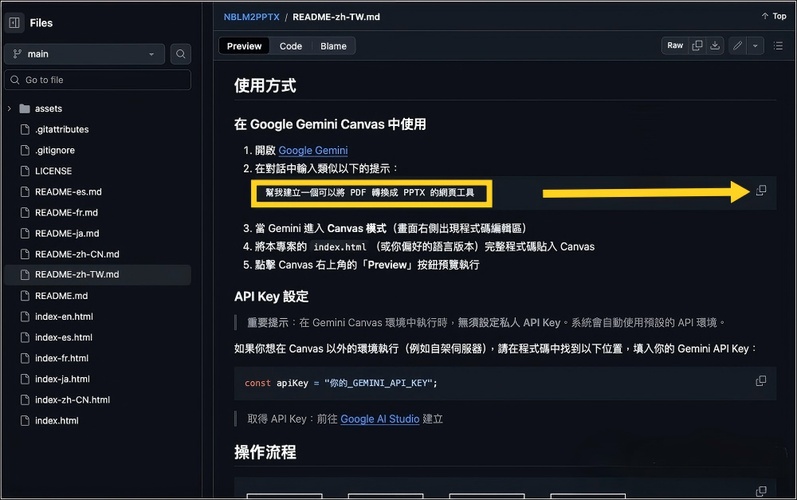Copy raw file contents icon
This screenshot has height=500, width=797.
click(697, 46)
